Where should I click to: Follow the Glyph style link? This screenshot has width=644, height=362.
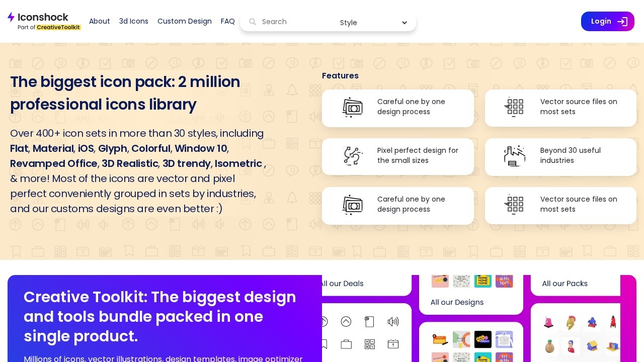(x=113, y=148)
